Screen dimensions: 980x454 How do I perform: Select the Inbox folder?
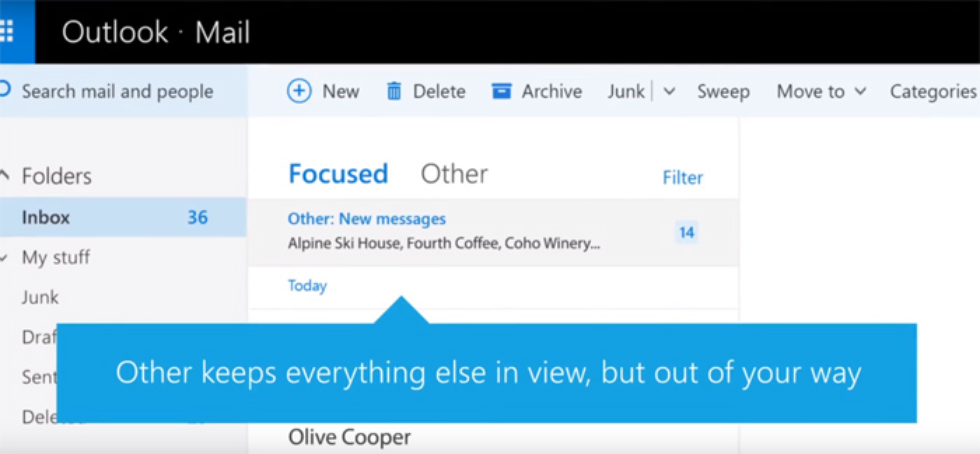[x=46, y=217]
